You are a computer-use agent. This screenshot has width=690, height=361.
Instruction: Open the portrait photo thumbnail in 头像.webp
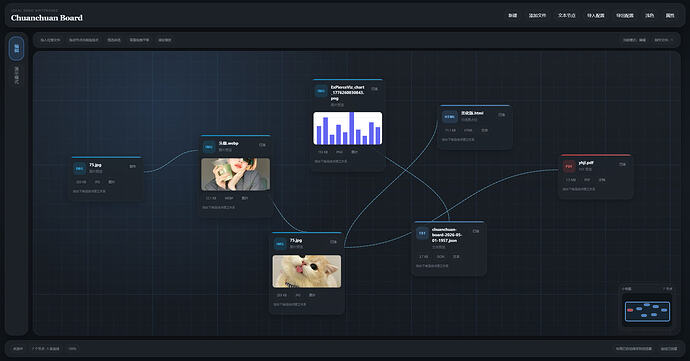[235, 174]
